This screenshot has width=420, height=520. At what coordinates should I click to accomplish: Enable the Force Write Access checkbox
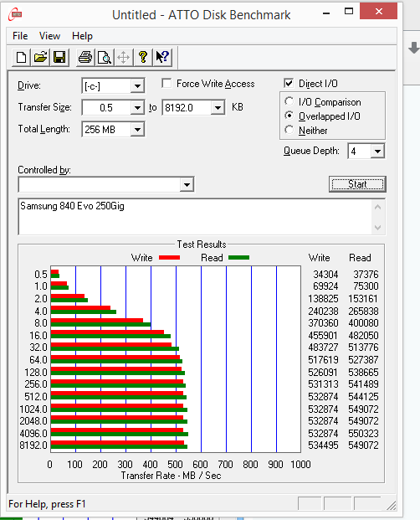click(x=166, y=83)
